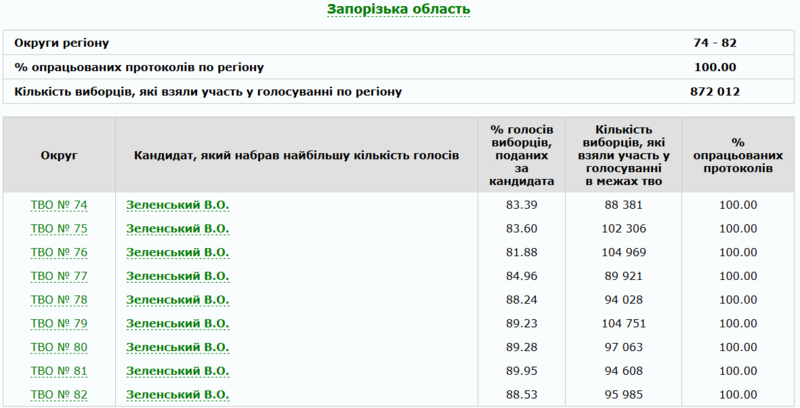Navigate to the ТВО № 80 link
Viewport: 800px width, 408px height.
(x=59, y=347)
